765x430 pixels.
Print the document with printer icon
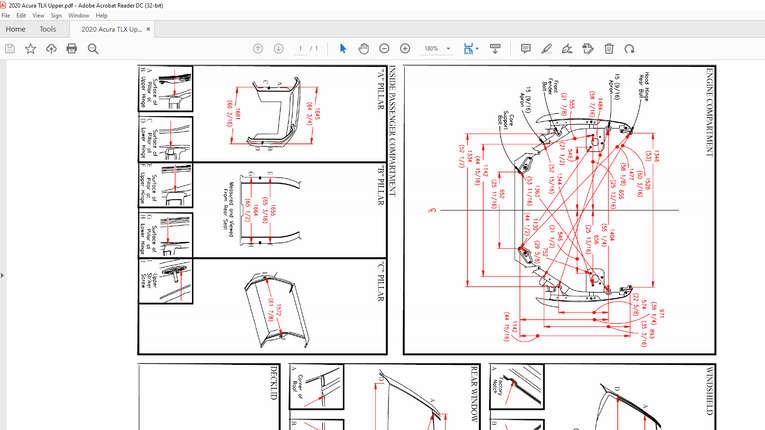point(72,48)
